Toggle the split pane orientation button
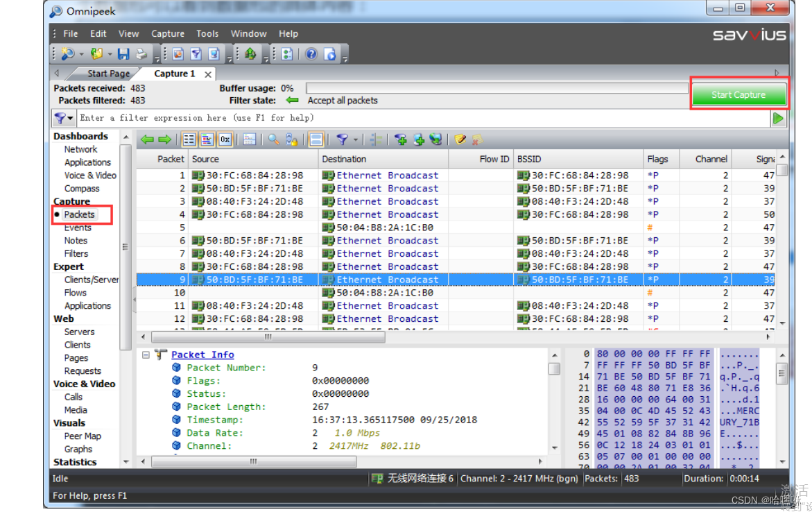The height and width of the screenshot is (512, 812). (316, 139)
